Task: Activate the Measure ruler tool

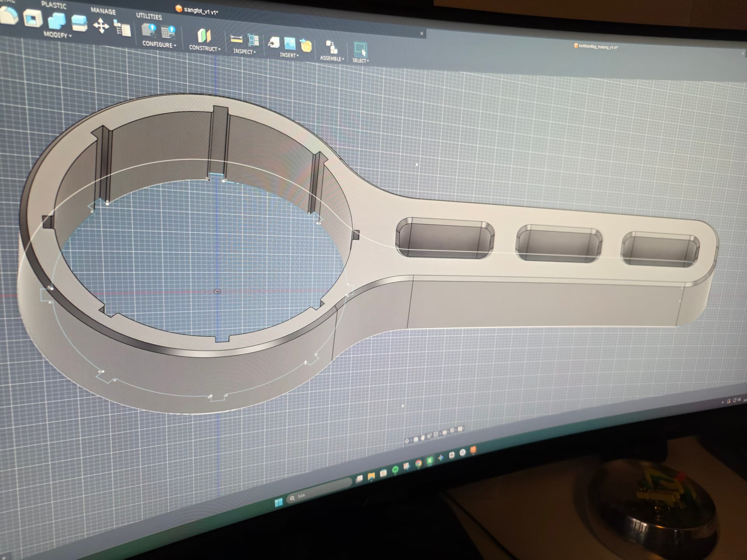Action: 237,38
